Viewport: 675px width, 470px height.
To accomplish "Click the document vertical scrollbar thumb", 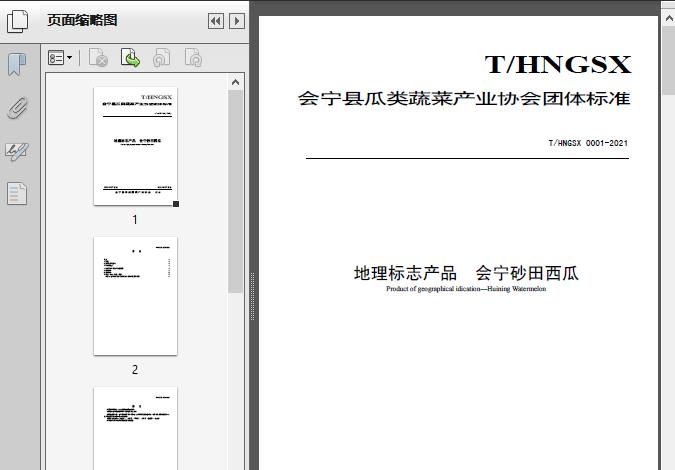I will click(x=669, y=60).
